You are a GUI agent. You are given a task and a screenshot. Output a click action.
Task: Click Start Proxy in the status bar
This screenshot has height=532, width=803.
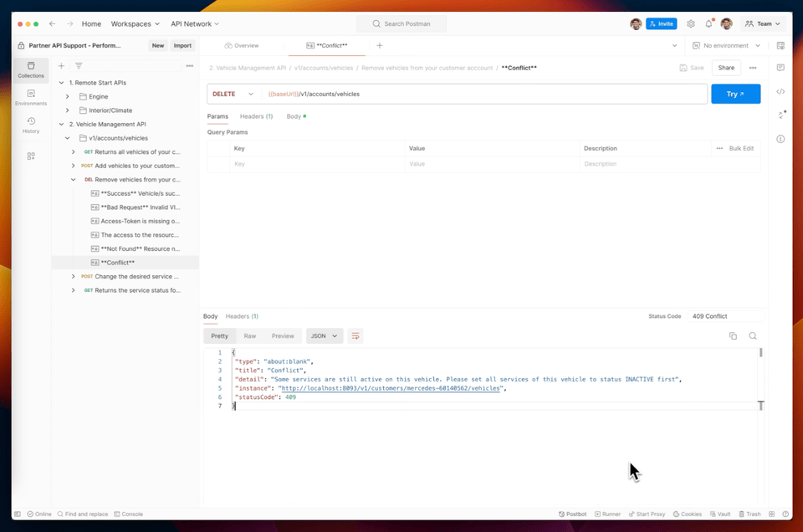647,514
